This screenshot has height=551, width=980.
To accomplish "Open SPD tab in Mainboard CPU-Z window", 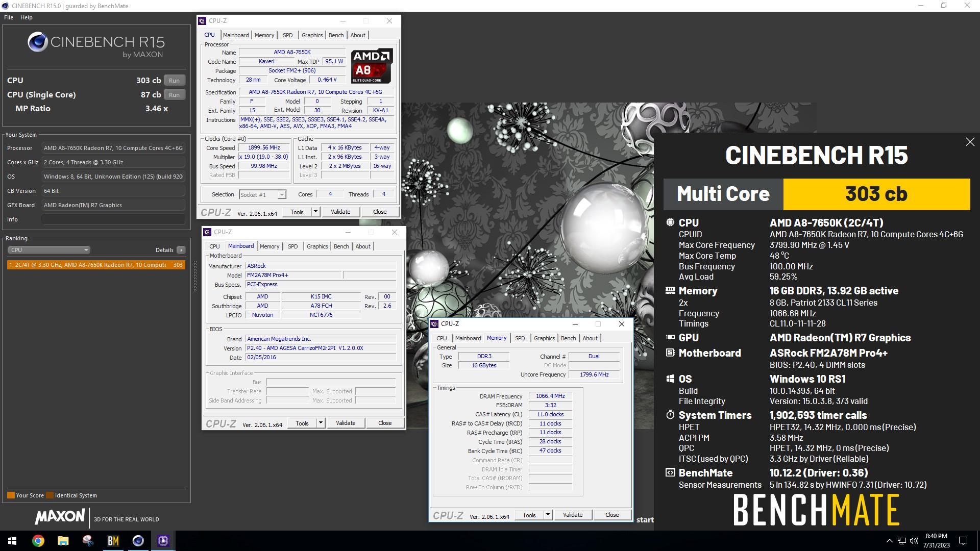I will (292, 246).
